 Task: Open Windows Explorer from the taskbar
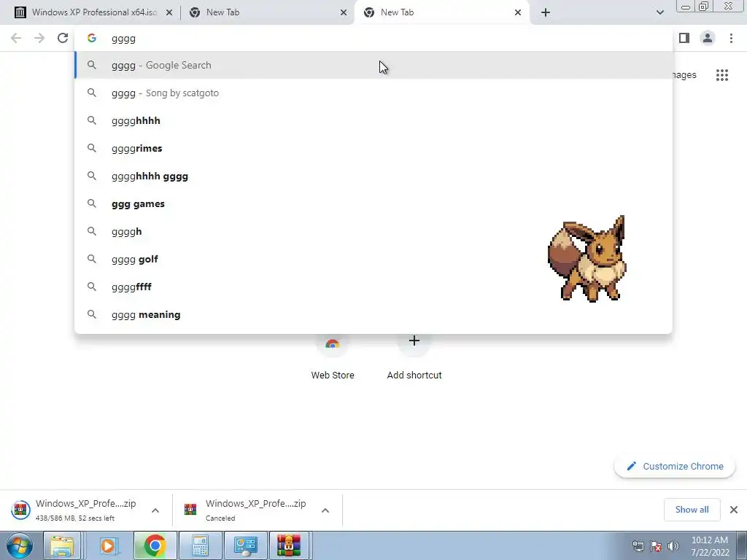tap(63, 545)
